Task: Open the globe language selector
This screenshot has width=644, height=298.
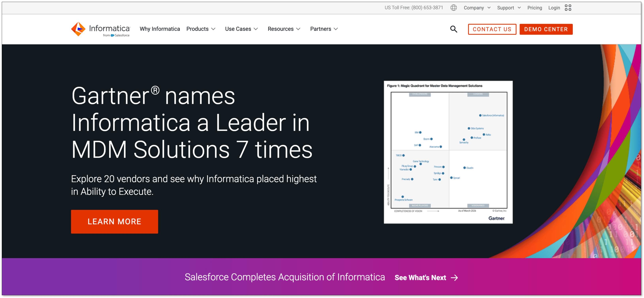Action: 454,8
